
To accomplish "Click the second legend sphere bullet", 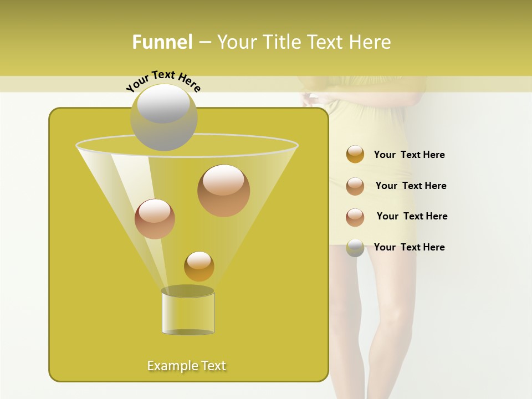I will pos(355,186).
